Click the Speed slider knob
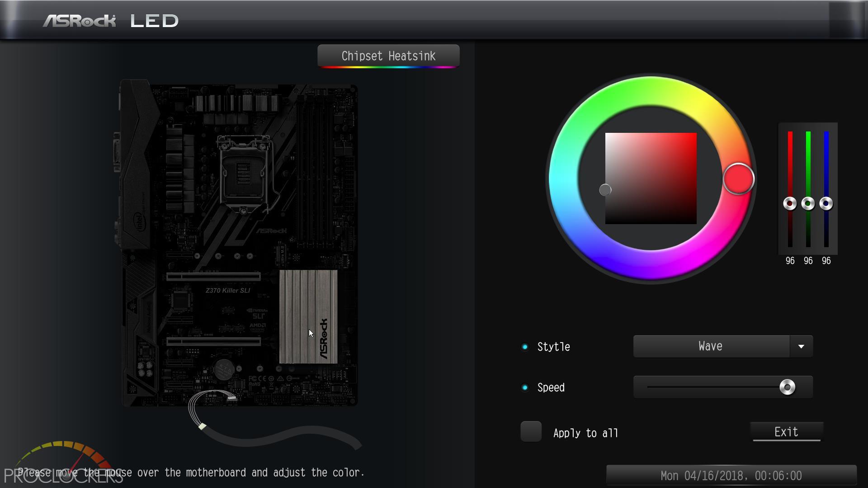868x488 pixels. [x=787, y=387]
